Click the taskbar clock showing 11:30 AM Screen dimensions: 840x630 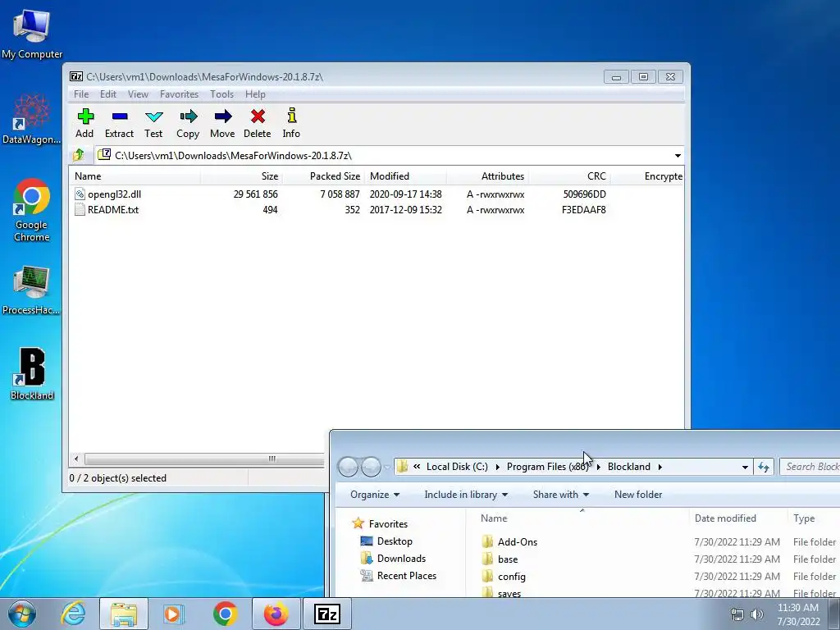798,614
